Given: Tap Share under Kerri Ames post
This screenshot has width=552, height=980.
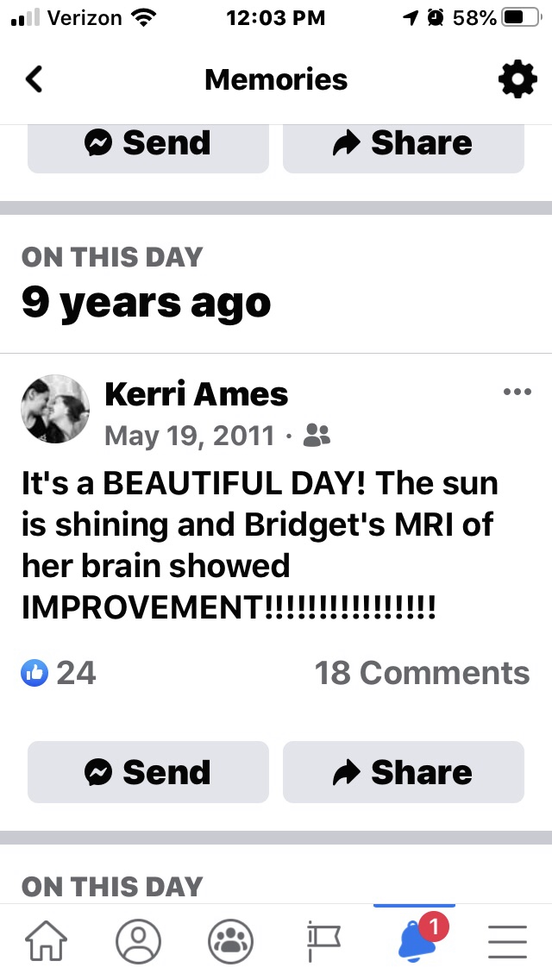Looking at the screenshot, I should (403, 772).
